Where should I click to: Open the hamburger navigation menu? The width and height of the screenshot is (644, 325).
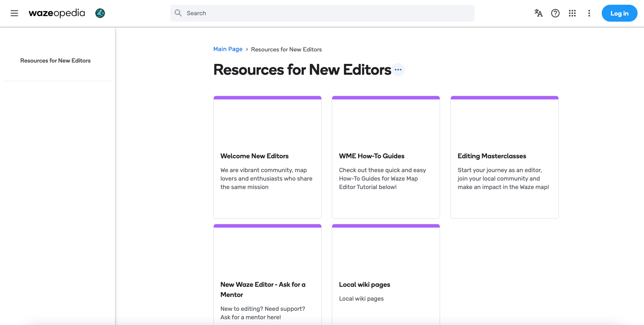pyautogui.click(x=14, y=13)
